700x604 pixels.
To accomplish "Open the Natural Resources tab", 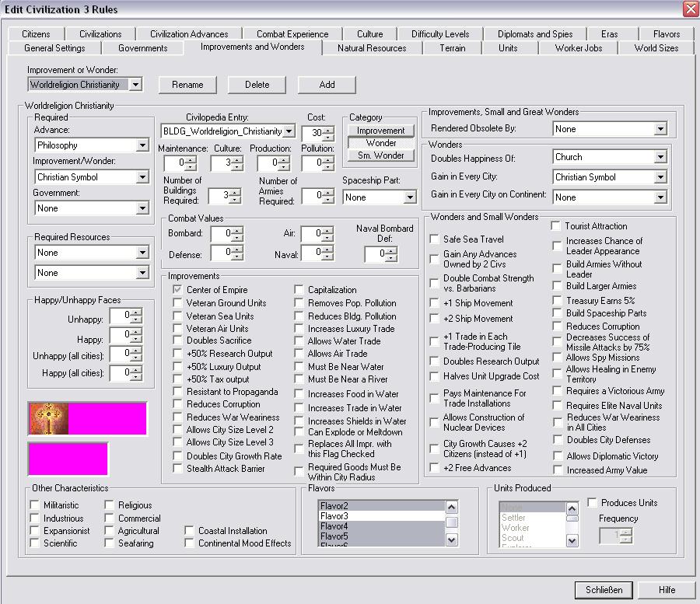I will click(372, 48).
